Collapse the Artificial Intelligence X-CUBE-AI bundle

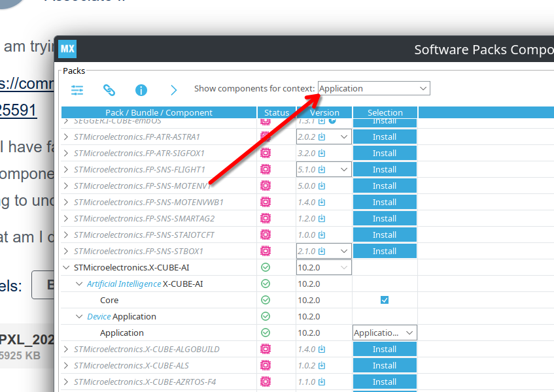(79, 284)
